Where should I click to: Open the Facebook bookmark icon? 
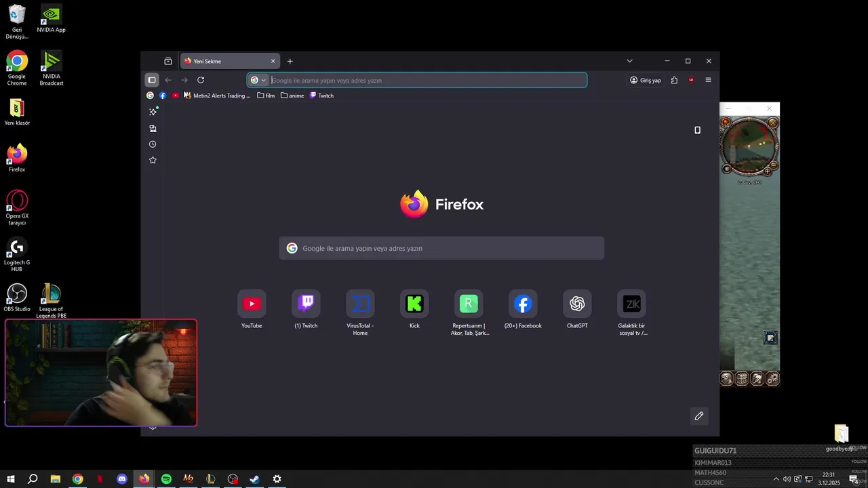coord(163,96)
